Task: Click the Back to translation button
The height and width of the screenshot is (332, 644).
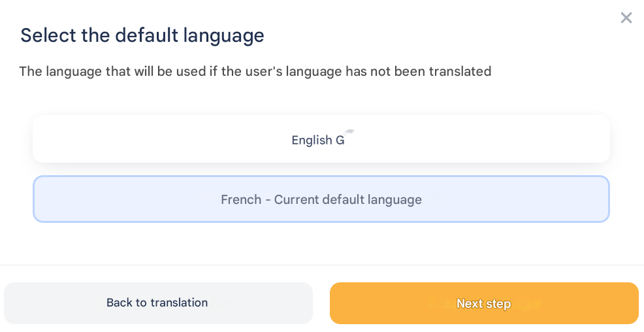Action: pyautogui.click(x=158, y=303)
